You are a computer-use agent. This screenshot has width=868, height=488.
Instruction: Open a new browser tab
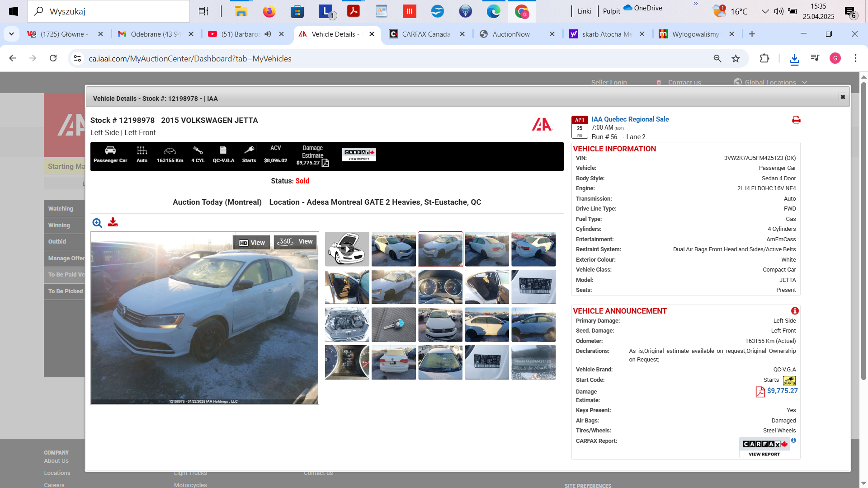click(x=752, y=34)
